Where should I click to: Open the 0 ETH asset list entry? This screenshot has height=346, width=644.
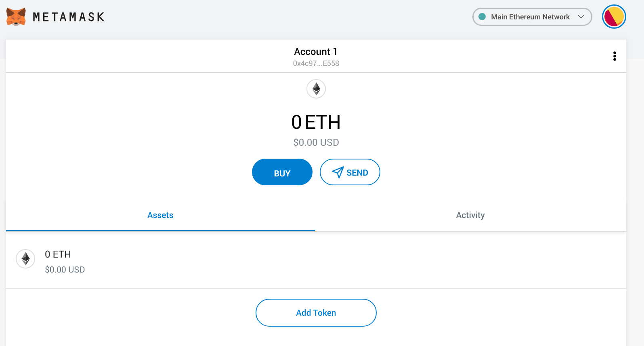coord(58,254)
